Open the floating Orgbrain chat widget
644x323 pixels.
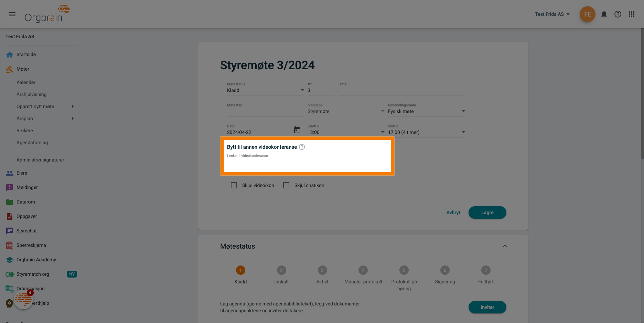click(x=23, y=299)
